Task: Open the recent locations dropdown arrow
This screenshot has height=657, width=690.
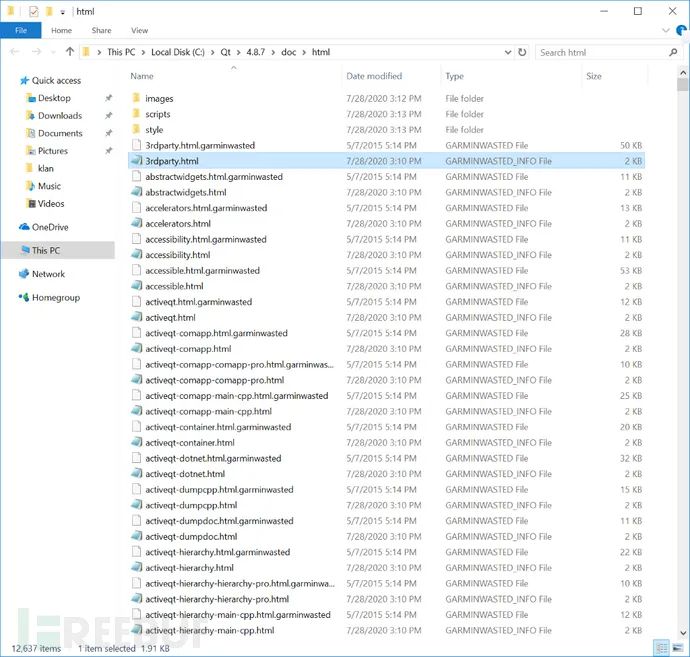Action: 53,52
